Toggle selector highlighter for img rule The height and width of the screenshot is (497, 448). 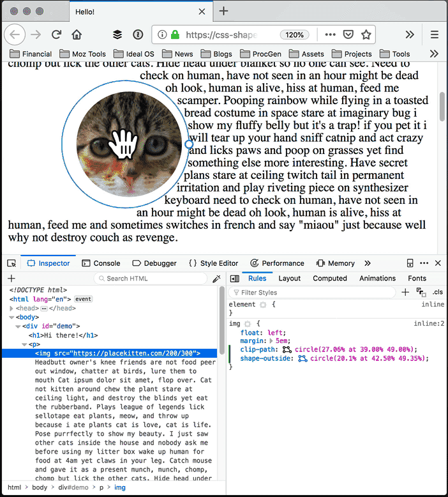[248, 324]
